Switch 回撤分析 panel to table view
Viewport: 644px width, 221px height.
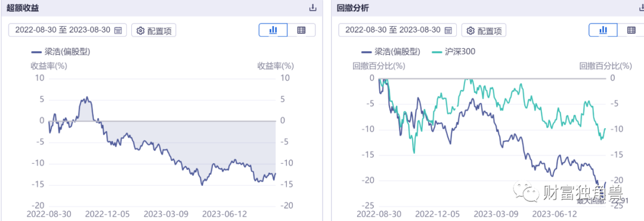click(x=631, y=30)
